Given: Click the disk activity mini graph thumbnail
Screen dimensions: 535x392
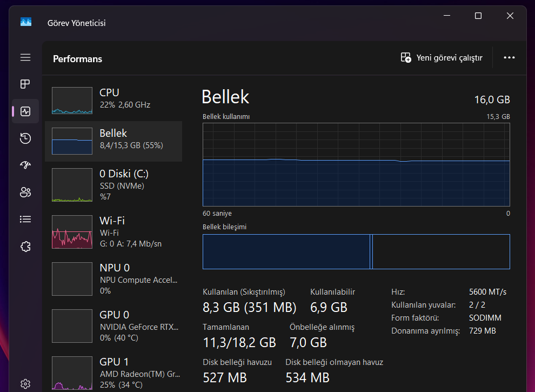Looking at the screenshot, I should [x=72, y=185].
